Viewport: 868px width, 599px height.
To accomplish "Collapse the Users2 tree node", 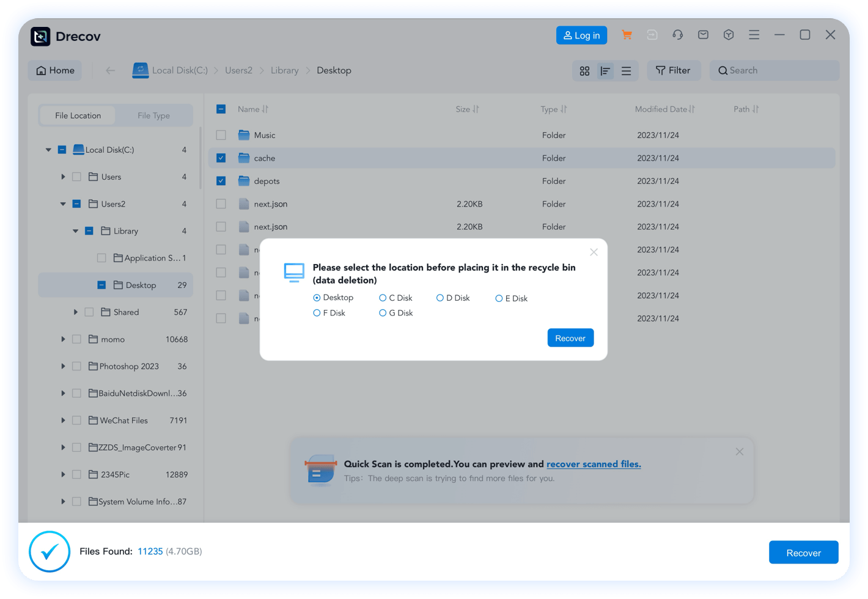I will (63, 204).
